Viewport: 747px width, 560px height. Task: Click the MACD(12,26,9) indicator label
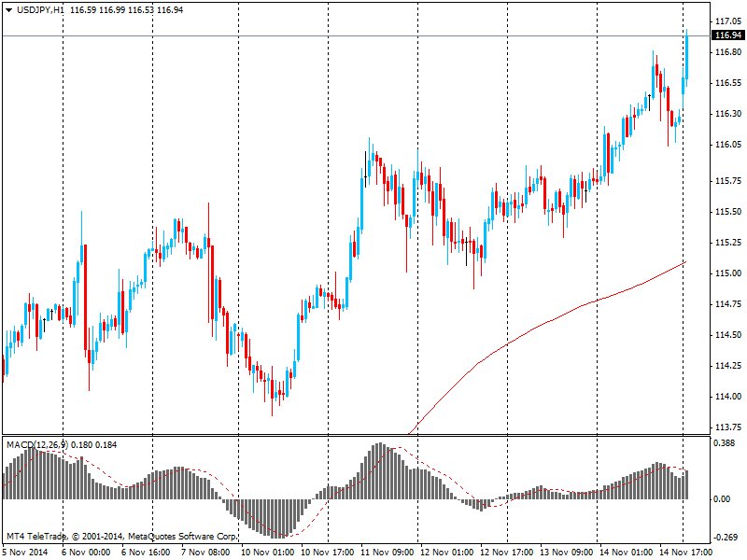(37, 445)
